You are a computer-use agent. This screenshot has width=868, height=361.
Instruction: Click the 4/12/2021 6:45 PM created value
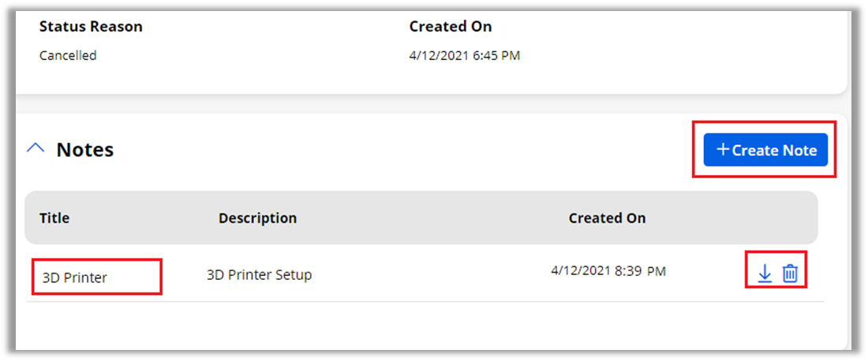point(464,56)
